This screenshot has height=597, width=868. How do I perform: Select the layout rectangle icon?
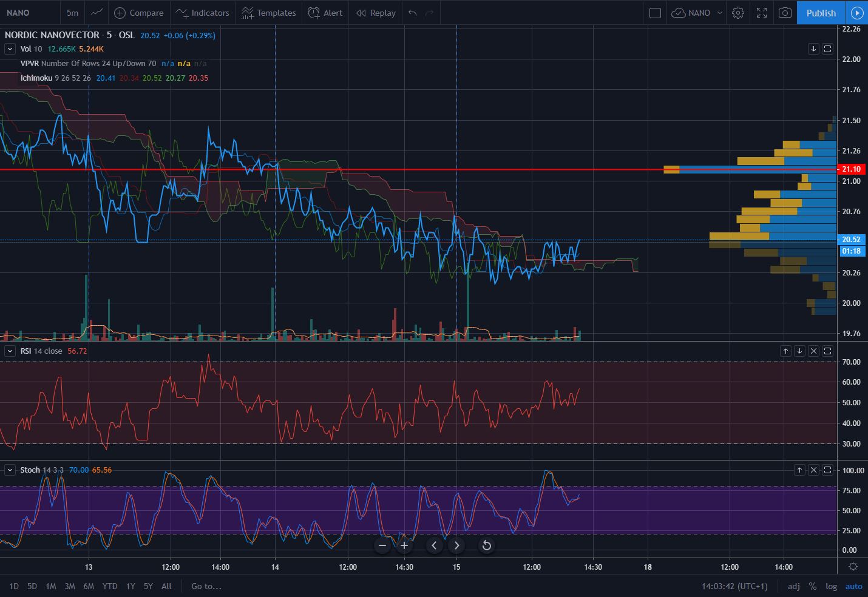(x=655, y=12)
